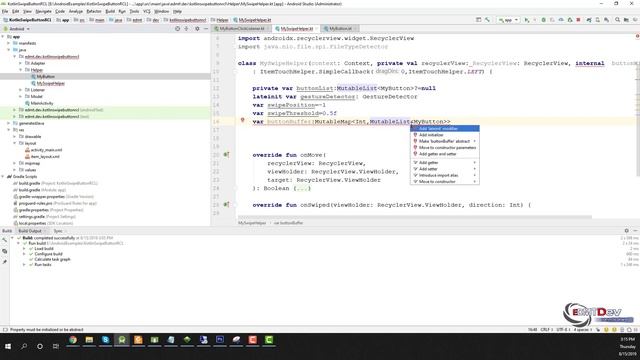
Task: Hide the Project panel with minus icon
Action: pos(206,29)
